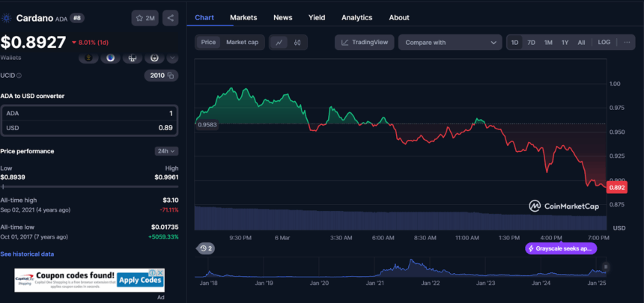This screenshot has height=303, width=644.
Task: Click the $0.01735 all-time low value
Action: [x=165, y=227]
